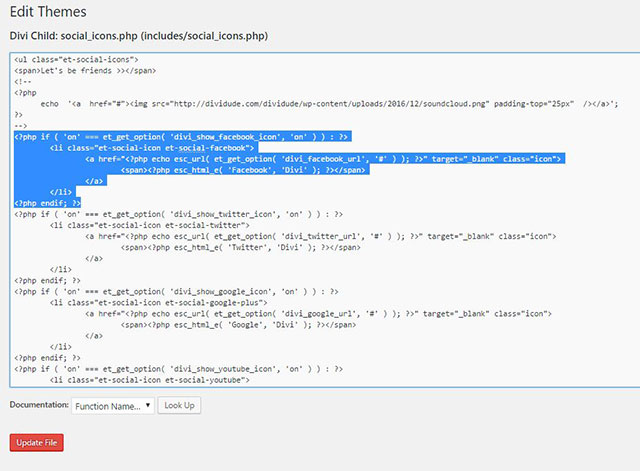
Task: Click the divi_show_twitter_icon condition line
Action: click(178, 214)
